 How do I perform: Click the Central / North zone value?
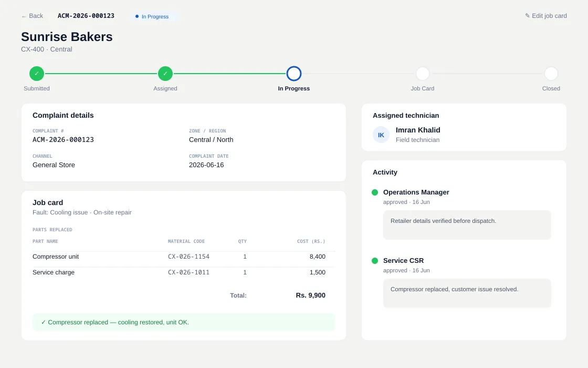coord(211,140)
